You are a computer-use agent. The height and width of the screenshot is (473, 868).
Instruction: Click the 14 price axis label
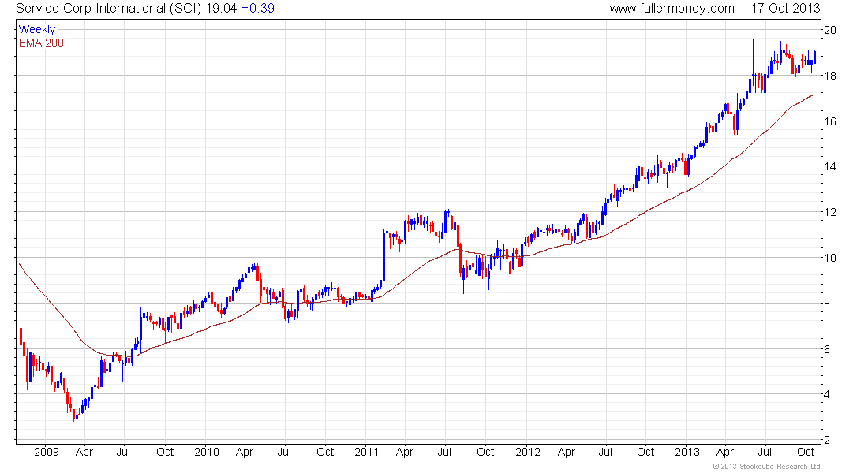point(830,166)
